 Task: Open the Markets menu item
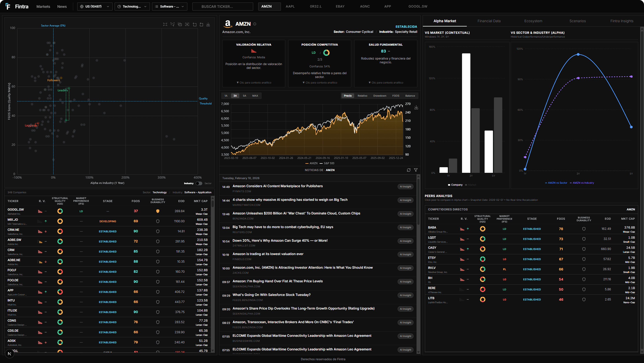click(x=43, y=6)
